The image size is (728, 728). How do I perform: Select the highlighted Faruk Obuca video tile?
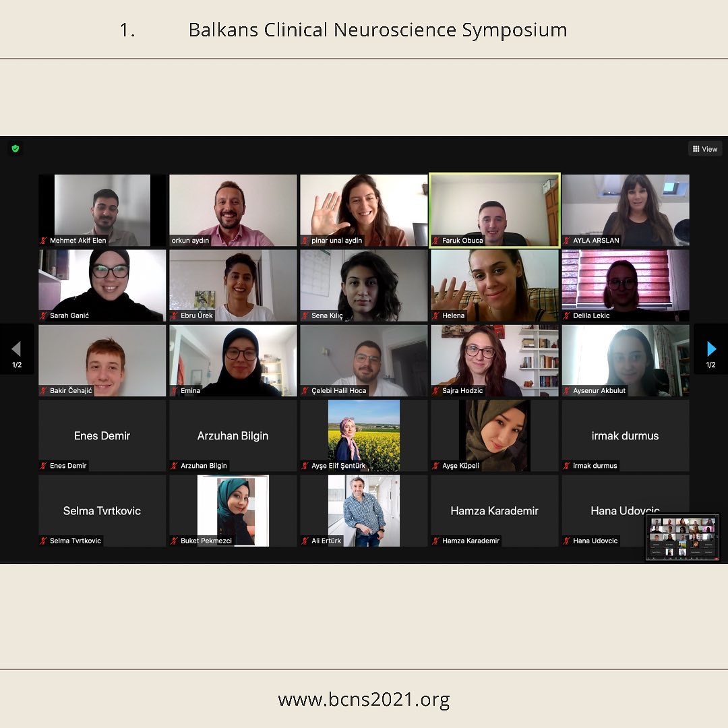coord(495,206)
